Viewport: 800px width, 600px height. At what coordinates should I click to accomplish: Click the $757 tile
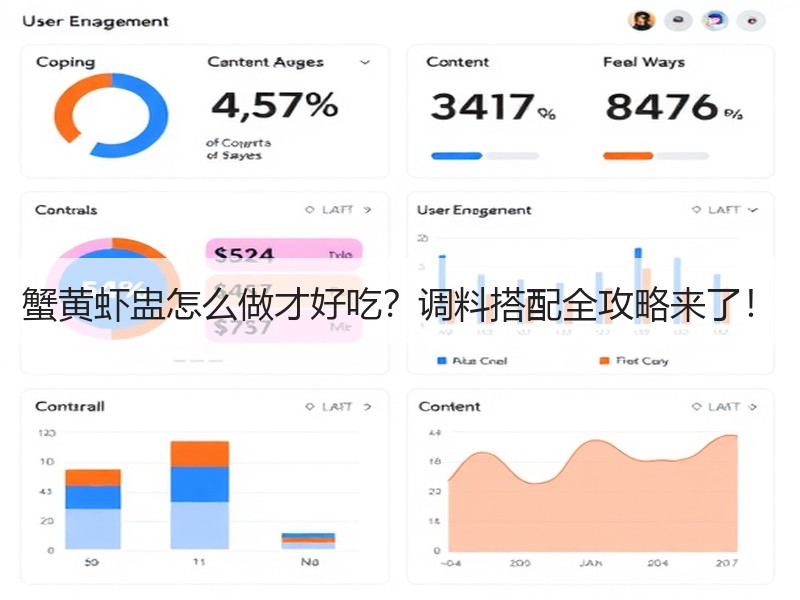(284, 327)
